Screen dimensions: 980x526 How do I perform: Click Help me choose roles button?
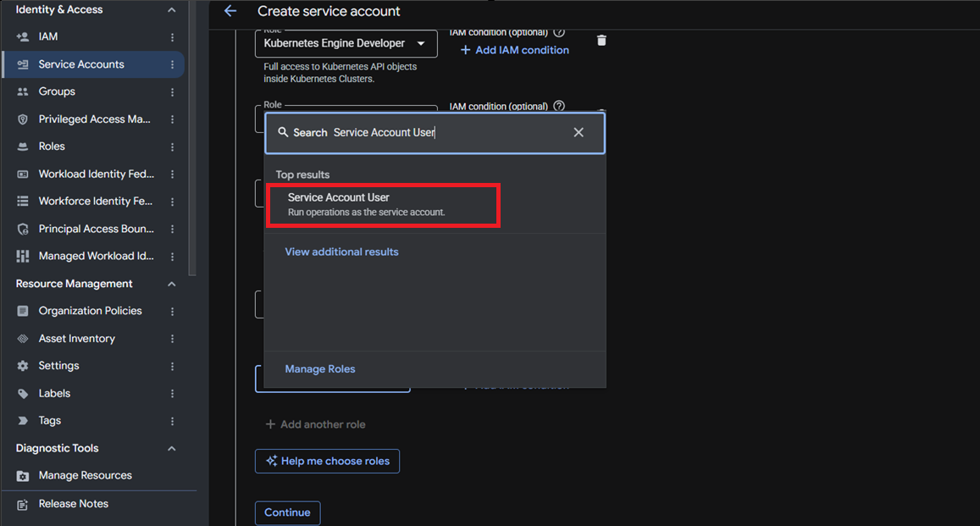click(x=328, y=461)
